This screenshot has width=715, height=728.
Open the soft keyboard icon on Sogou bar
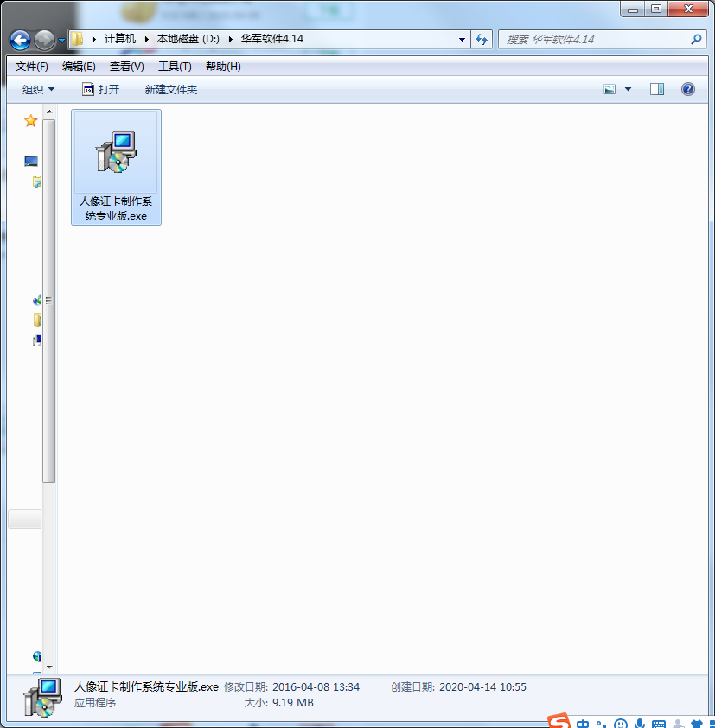click(x=658, y=724)
